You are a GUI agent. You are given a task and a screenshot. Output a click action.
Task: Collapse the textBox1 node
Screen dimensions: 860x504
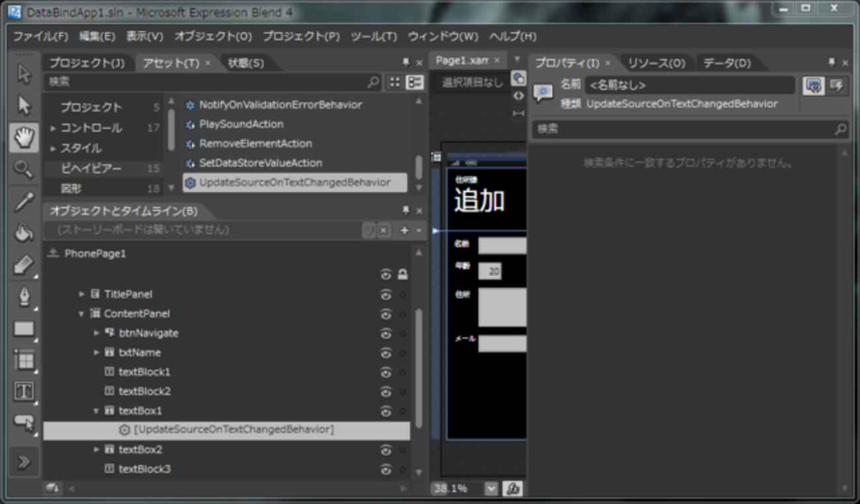coord(96,411)
